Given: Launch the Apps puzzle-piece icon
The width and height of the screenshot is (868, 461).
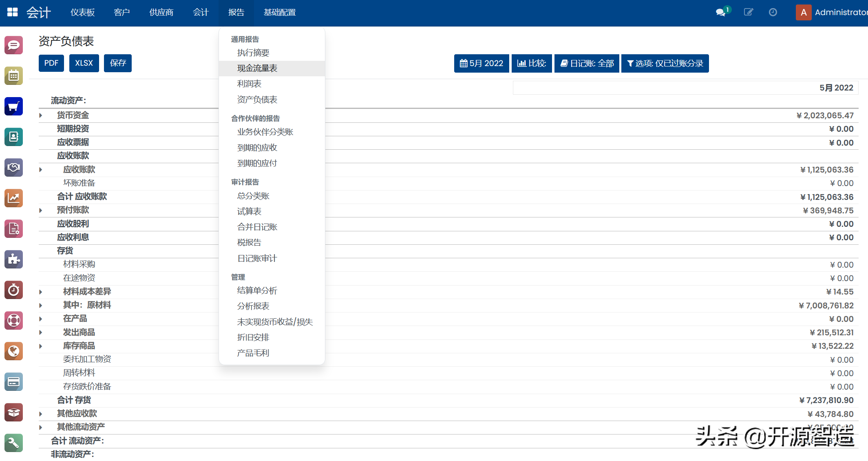Looking at the screenshot, I should click(x=13, y=259).
